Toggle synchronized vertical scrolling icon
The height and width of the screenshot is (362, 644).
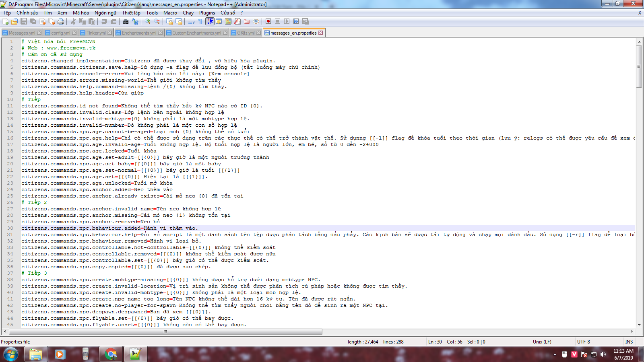(169, 21)
